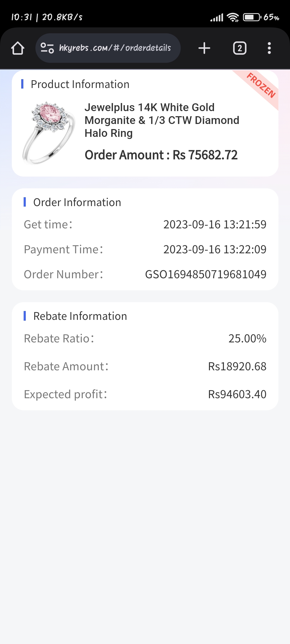
Task: Select the Order Amount Rs 75682.72 text
Action: tap(161, 155)
